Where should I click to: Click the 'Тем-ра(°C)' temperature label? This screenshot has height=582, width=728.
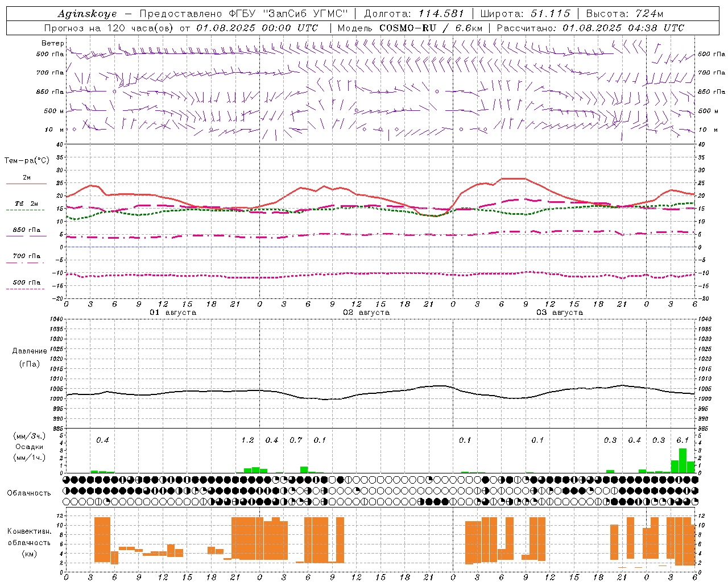point(27,161)
